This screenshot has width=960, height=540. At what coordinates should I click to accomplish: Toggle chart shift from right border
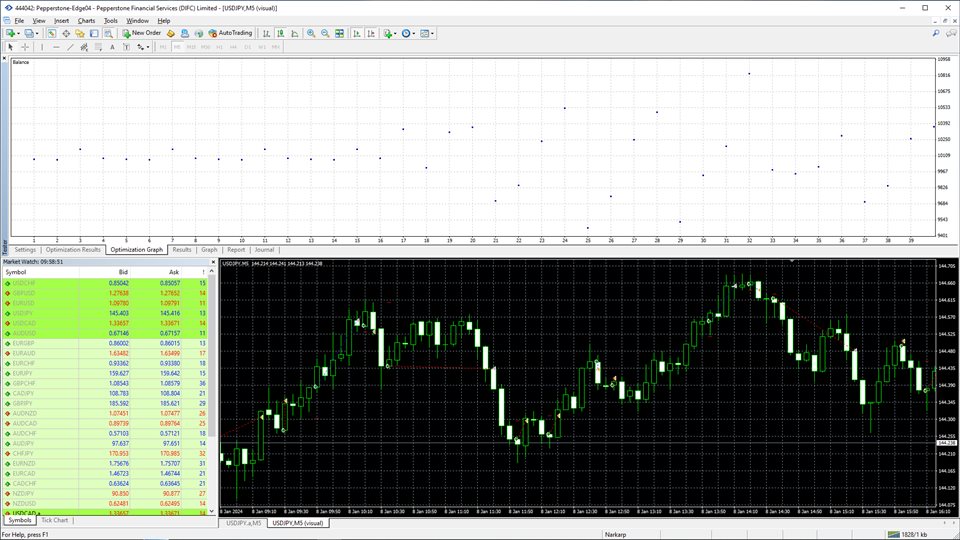370,33
